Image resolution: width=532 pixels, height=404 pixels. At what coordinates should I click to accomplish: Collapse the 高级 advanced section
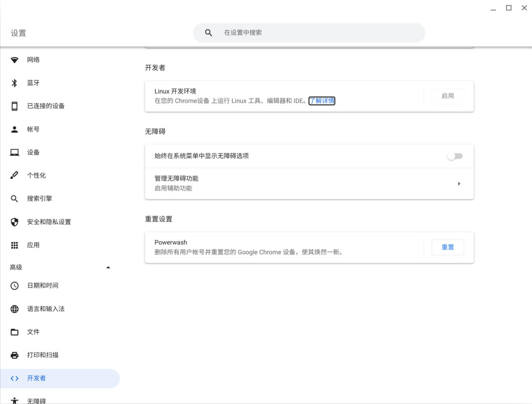[108, 268]
